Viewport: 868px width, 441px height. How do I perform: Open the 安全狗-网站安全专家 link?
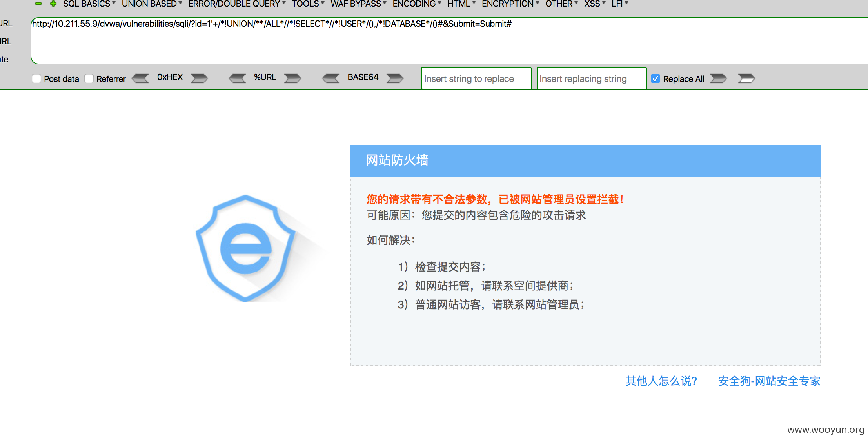click(x=769, y=381)
